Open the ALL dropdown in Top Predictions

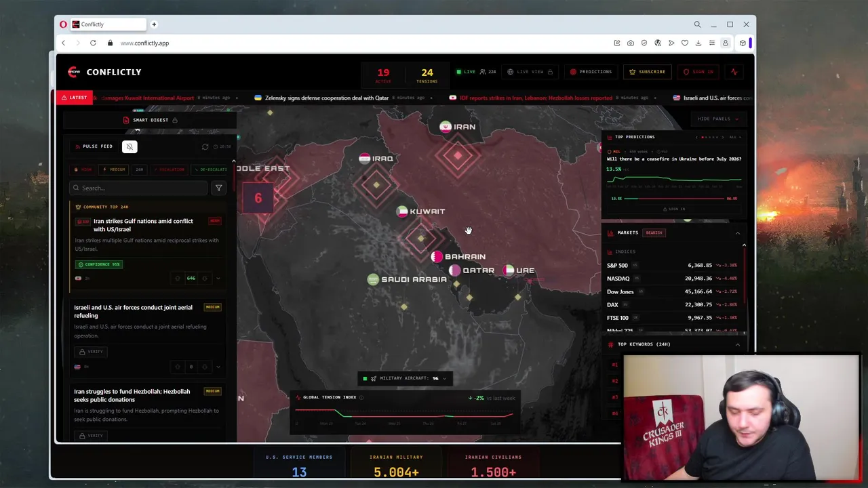click(735, 137)
